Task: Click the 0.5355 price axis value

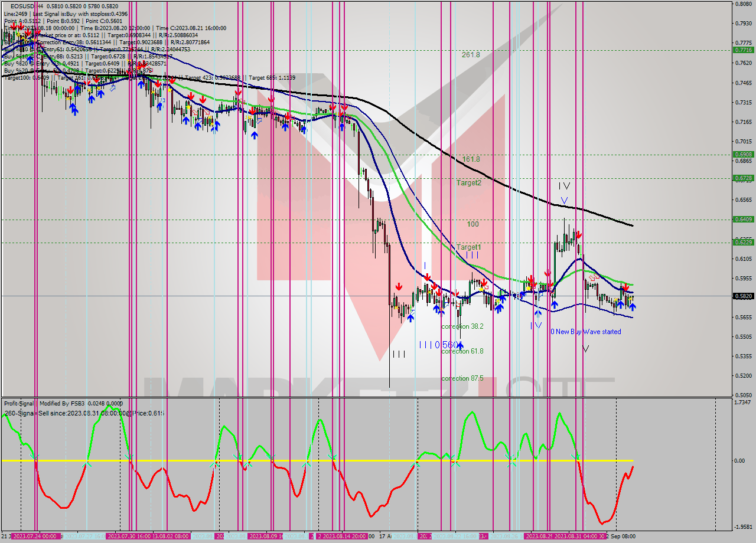Action: (x=743, y=356)
